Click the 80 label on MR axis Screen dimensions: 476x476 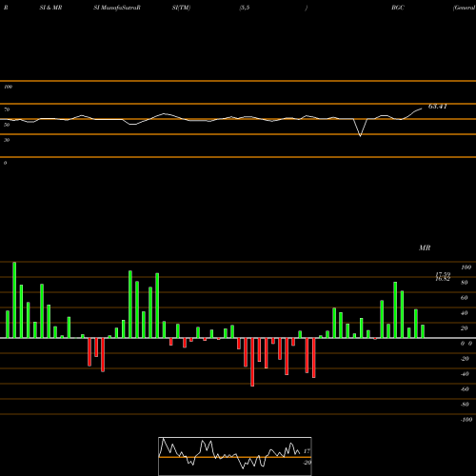click(x=465, y=283)
